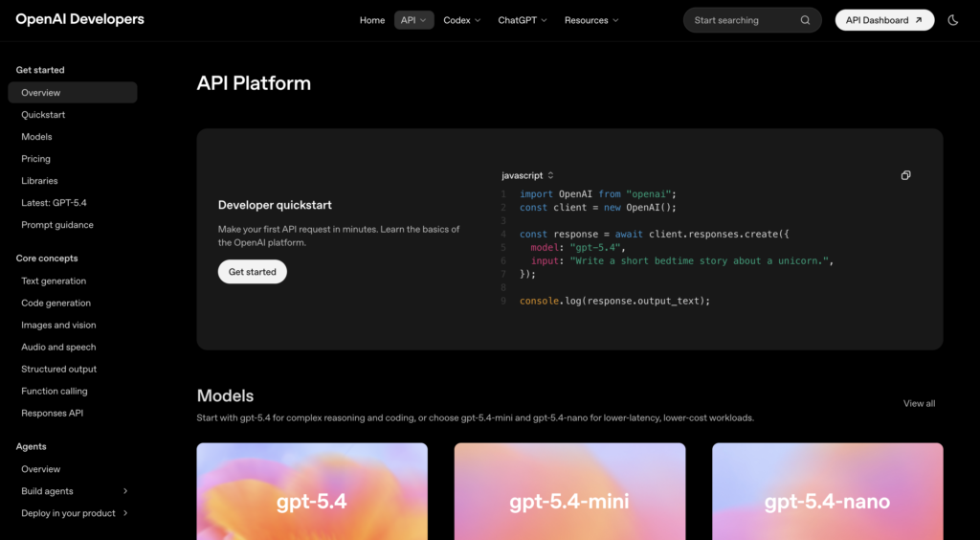Change code language via javascript selector
Image resolution: width=980 pixels, height=540 pixels.
coord(527,175)
